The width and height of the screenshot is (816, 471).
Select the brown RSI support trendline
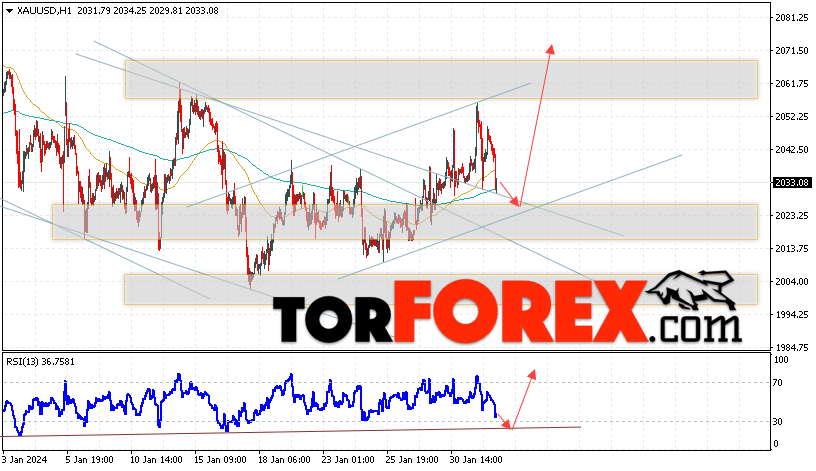tap(291, 431)
